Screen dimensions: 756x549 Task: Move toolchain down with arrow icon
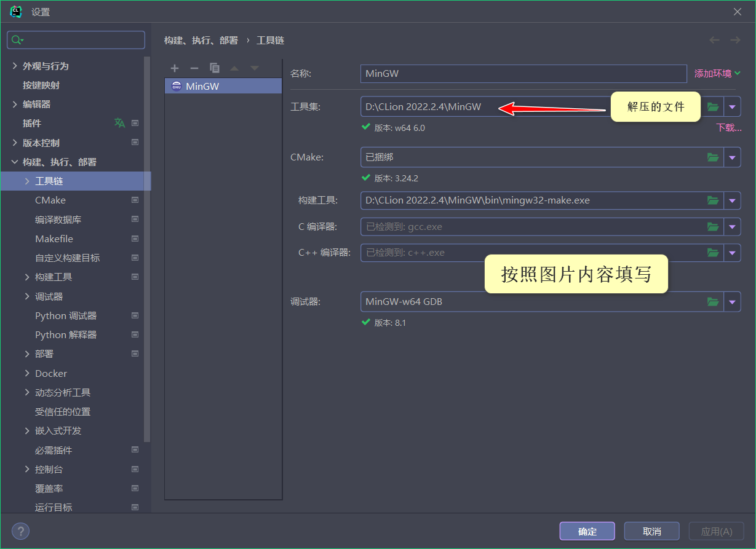pos(255,68)
